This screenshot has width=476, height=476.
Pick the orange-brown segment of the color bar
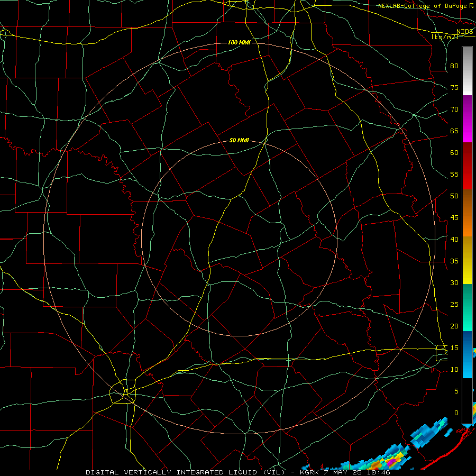pos(467,213)
